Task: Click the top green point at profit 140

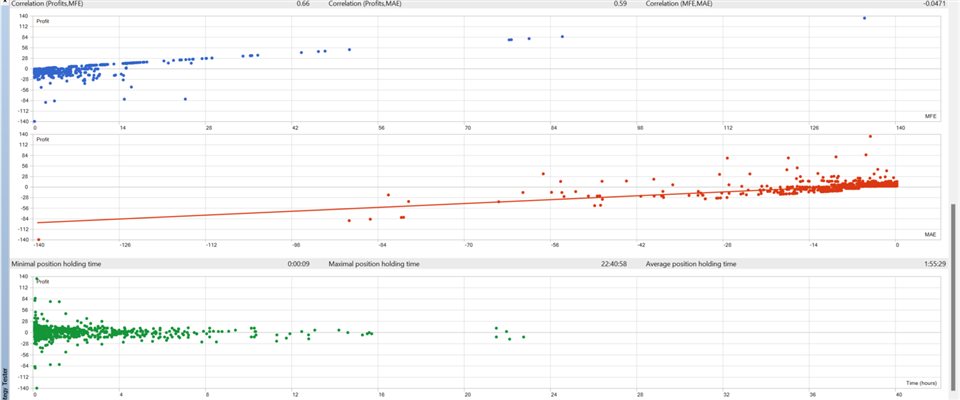Action: 37,279
